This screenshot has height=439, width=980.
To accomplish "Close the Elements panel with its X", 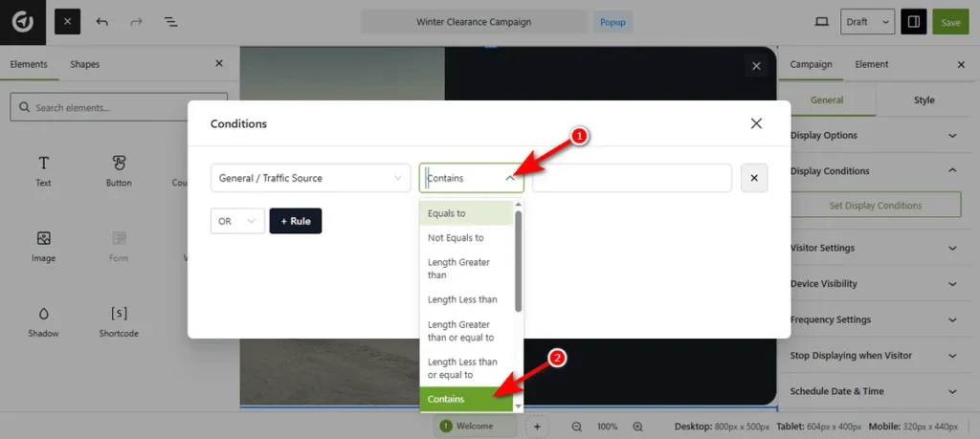I will point(219,64).
